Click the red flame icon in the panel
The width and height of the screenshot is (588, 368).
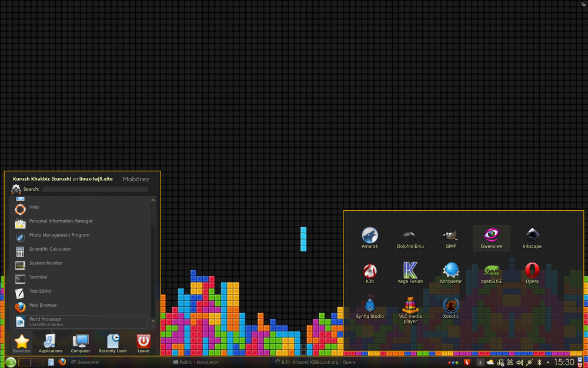467,362
